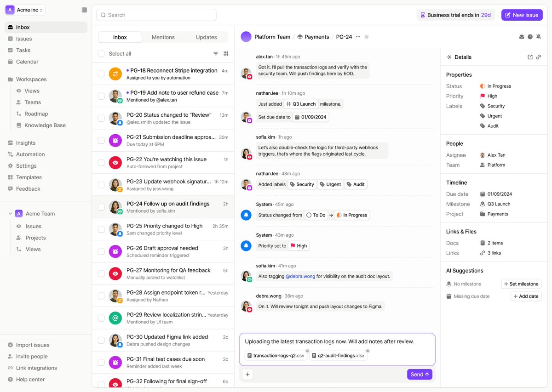Collapse the Acme Team section

10,214
